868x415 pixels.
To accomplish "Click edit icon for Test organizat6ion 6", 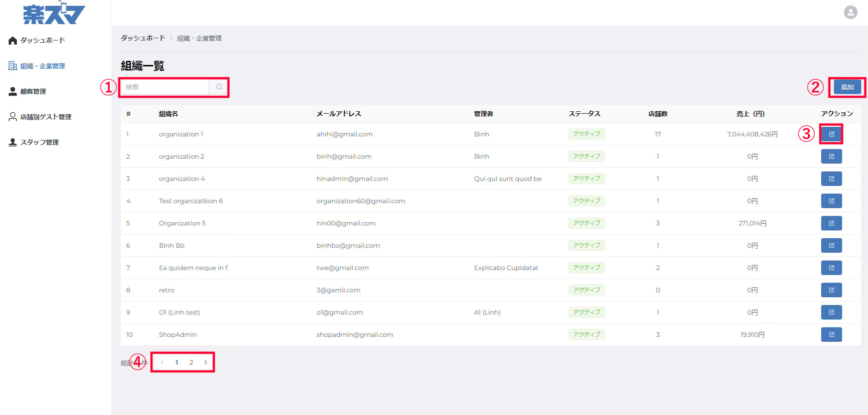I will click(x=831, y=201).
